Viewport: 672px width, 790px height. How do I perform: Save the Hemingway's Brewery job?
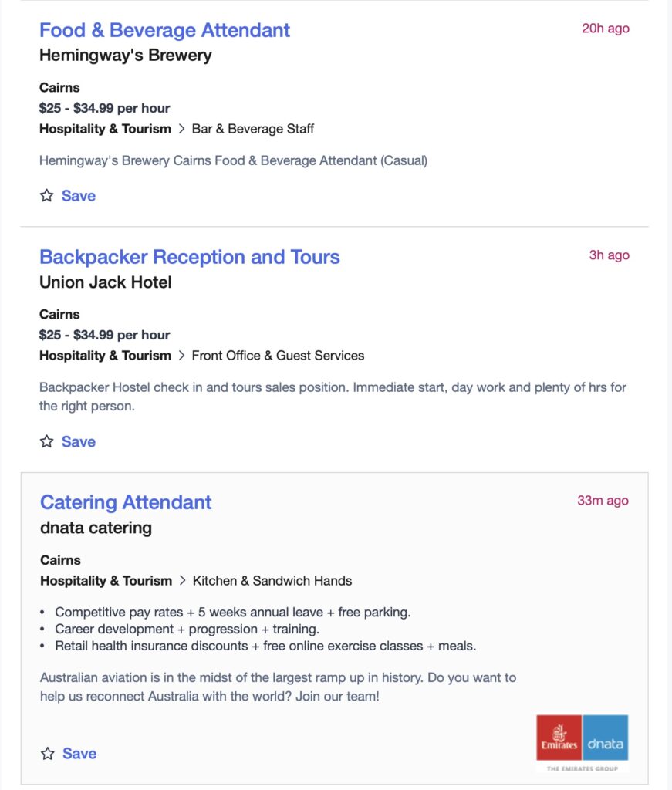68,195
